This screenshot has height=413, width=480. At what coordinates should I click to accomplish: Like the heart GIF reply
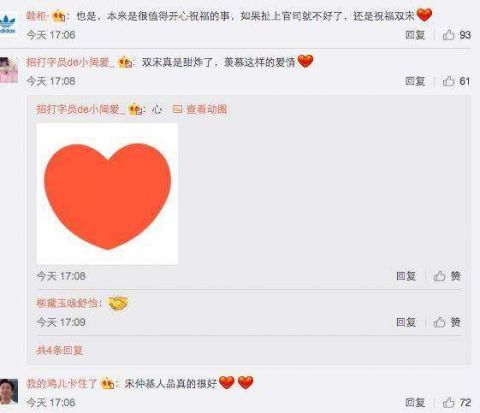tap(447, 276)
